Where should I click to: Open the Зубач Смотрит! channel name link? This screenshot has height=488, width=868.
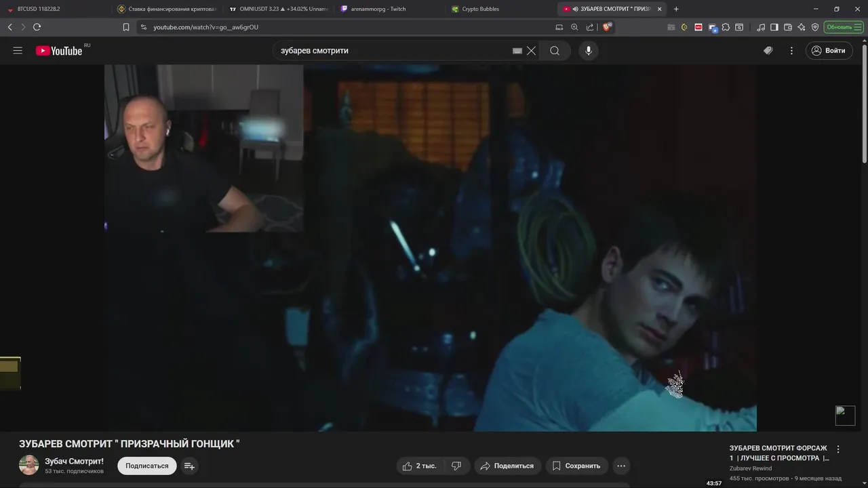74,462
